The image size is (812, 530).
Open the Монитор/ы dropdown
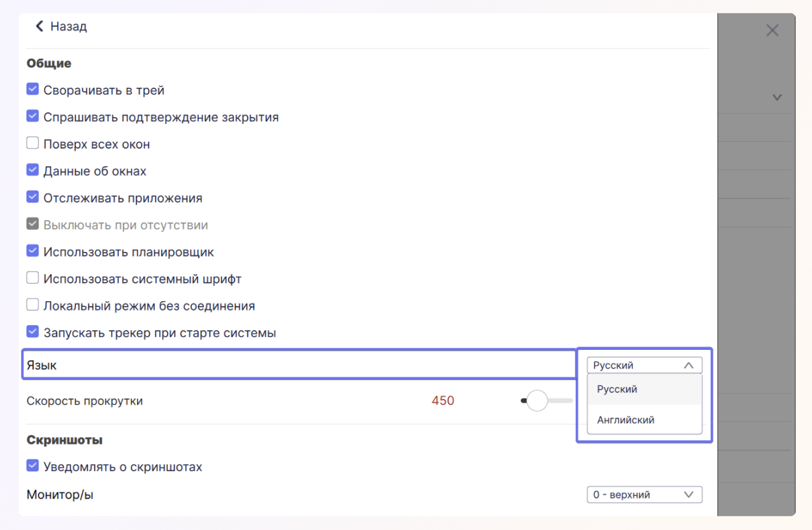pyautogui.click(x=644, y=494)
